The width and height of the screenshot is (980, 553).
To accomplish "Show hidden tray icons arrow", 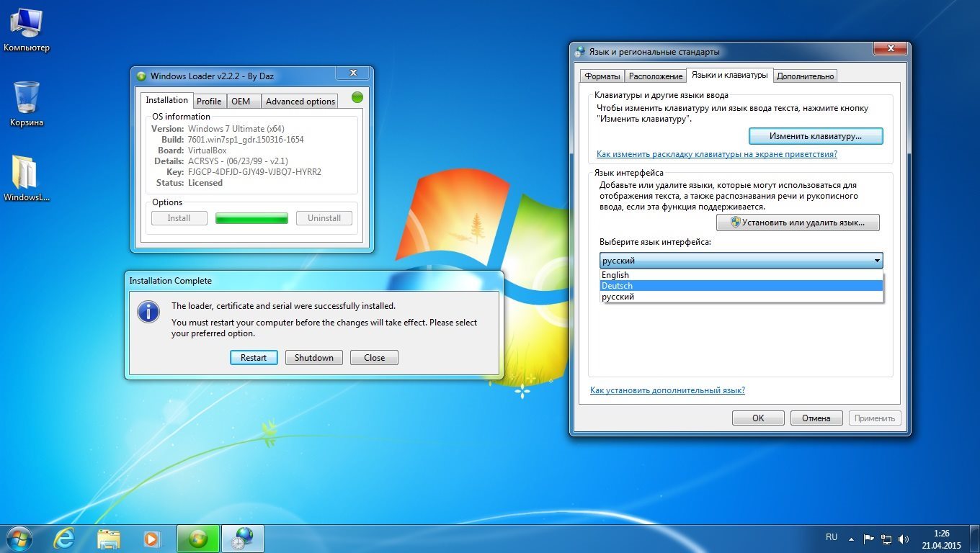I will (852, 539).
